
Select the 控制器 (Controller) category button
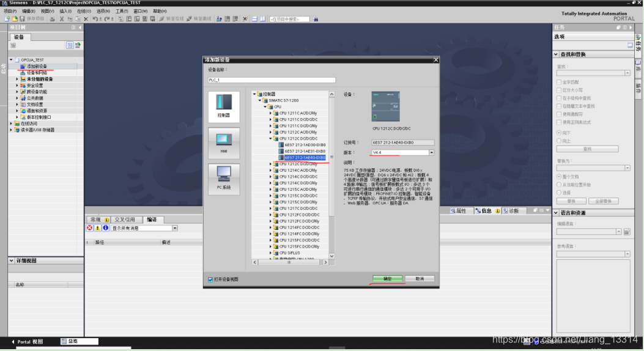coord(224,107)
